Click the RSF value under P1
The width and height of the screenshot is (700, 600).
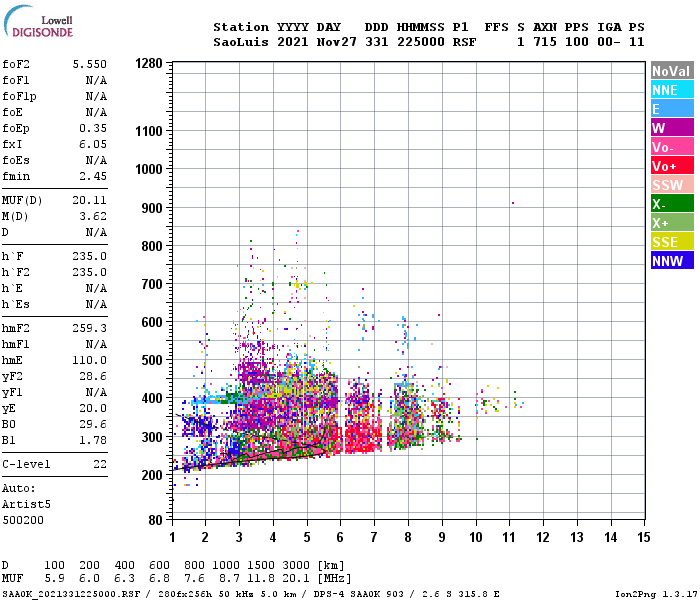tap(464, 42)
